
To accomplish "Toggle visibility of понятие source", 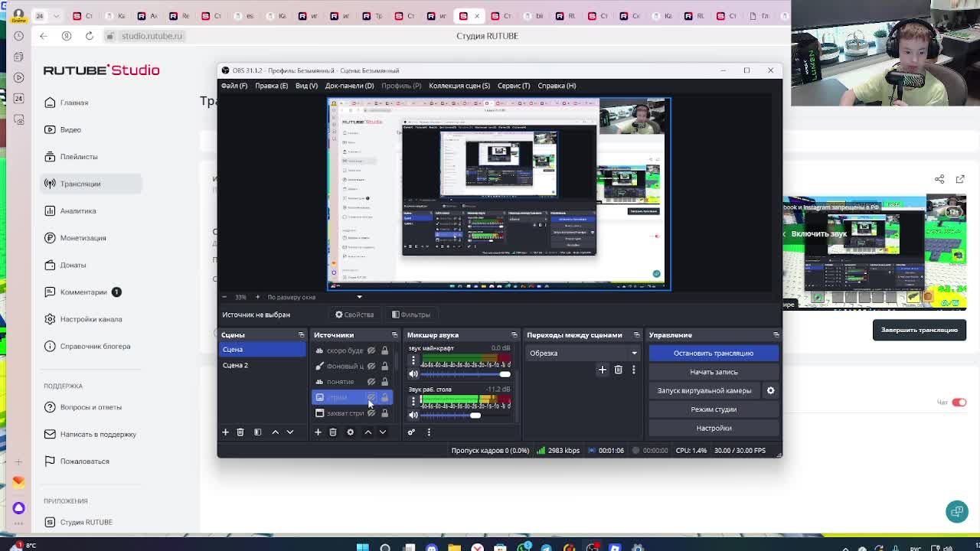I will (371, 382).
